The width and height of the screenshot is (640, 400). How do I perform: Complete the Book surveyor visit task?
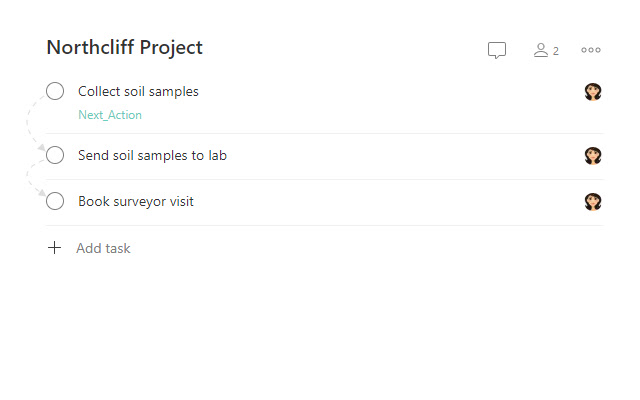(55, 202)
